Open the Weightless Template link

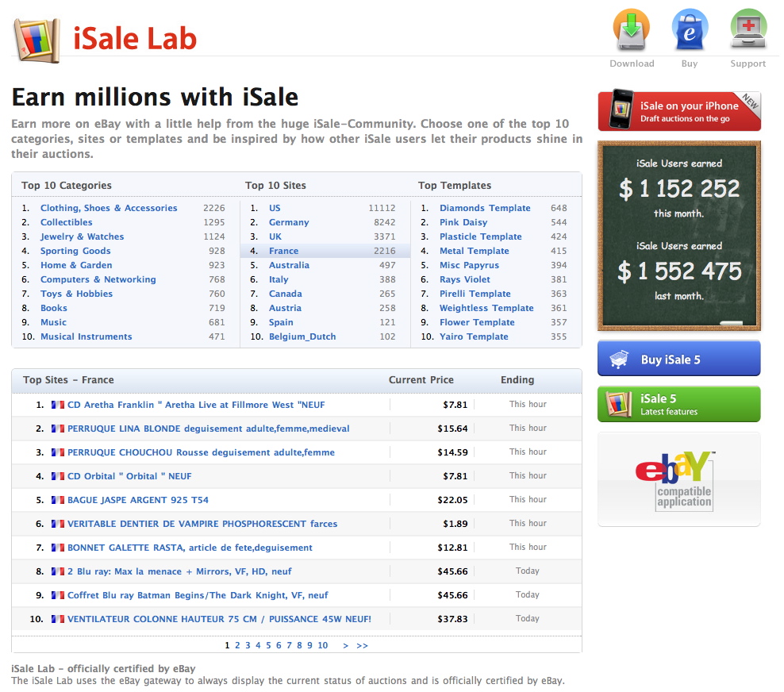click(486, 308)
